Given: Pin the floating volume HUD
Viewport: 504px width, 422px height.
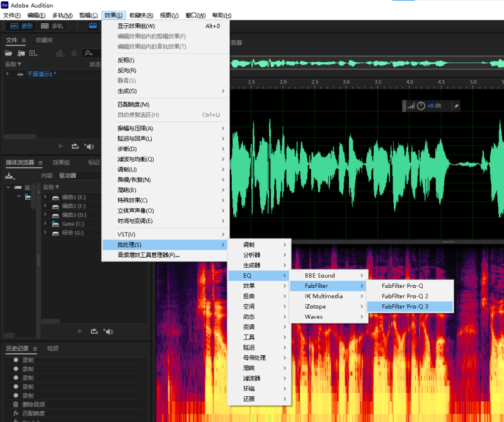Looking at the screenshot, I should point(456,106).
